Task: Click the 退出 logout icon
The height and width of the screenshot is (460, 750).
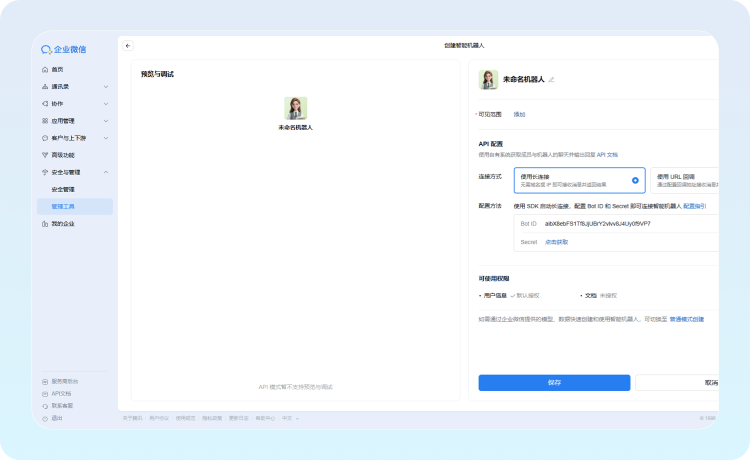Action: (x=45, y=418)
